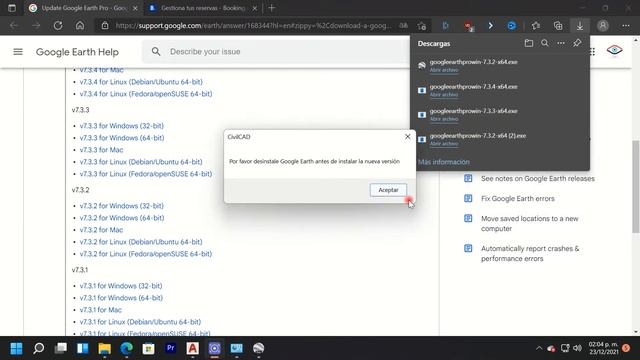640x360 pixels.
Task: Add this page to favorites icon
Action: [422, 26]
